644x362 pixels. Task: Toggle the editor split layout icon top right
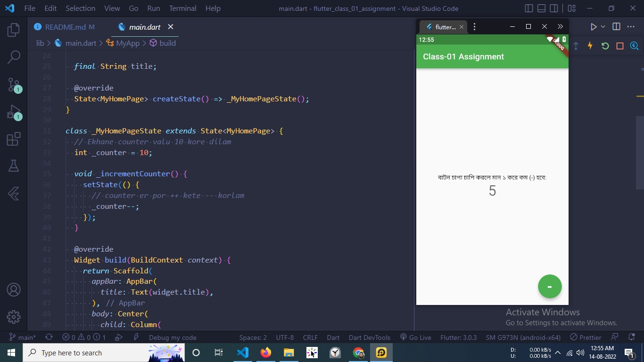(x=616, y=26)
